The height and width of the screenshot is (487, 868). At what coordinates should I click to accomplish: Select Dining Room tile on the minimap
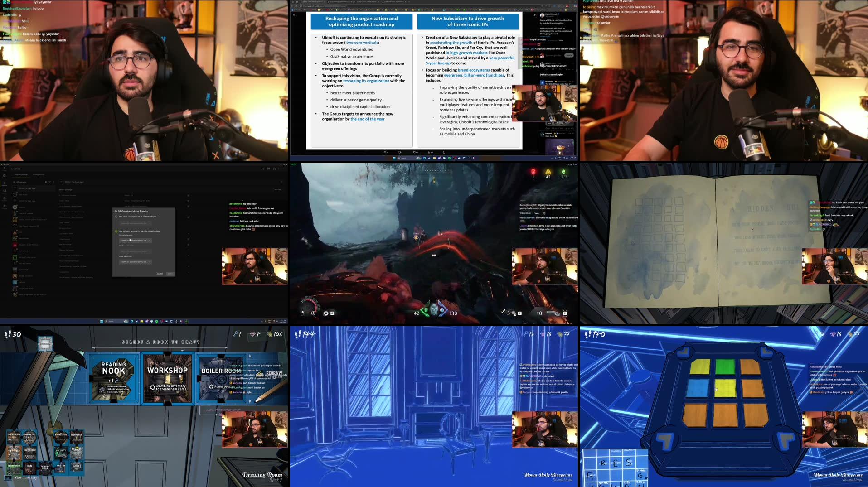tap(14, 438)
